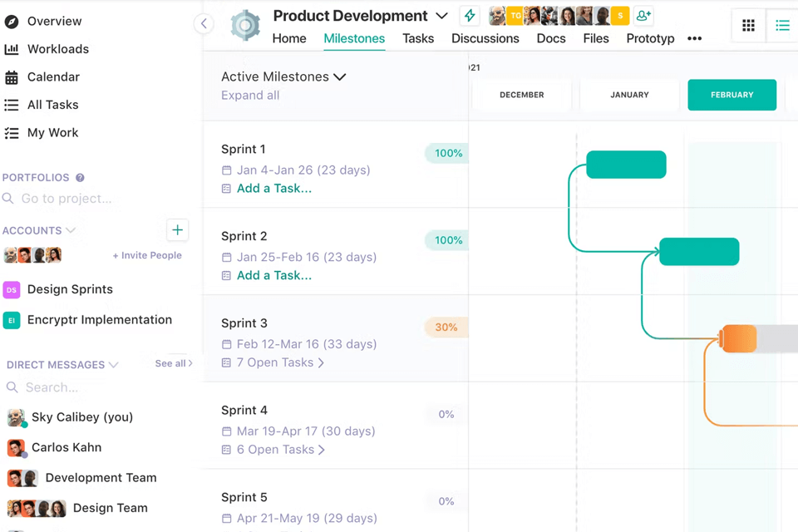The height and width of the screenshot is (532, 798).
Task: Select My Work in the sidebar
Action: click(52, 132)
